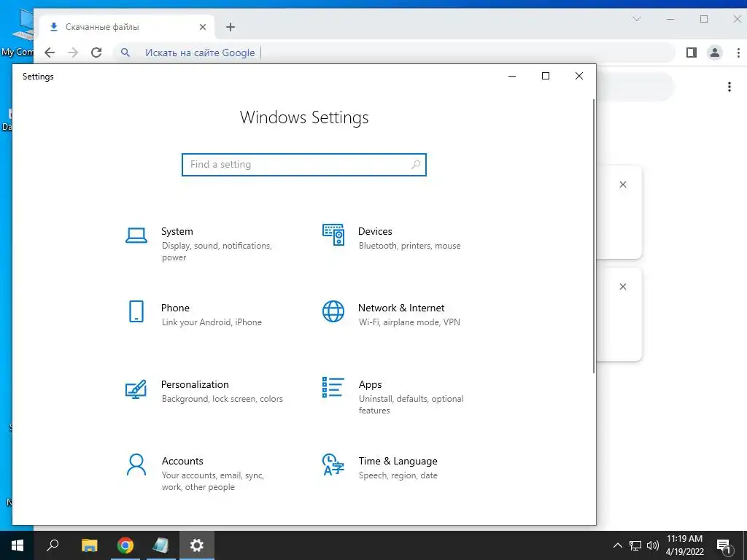The width and height of the screenshot is (747, 560).
Task: Open the Accounts person icon
Action: tap(136, 464)
